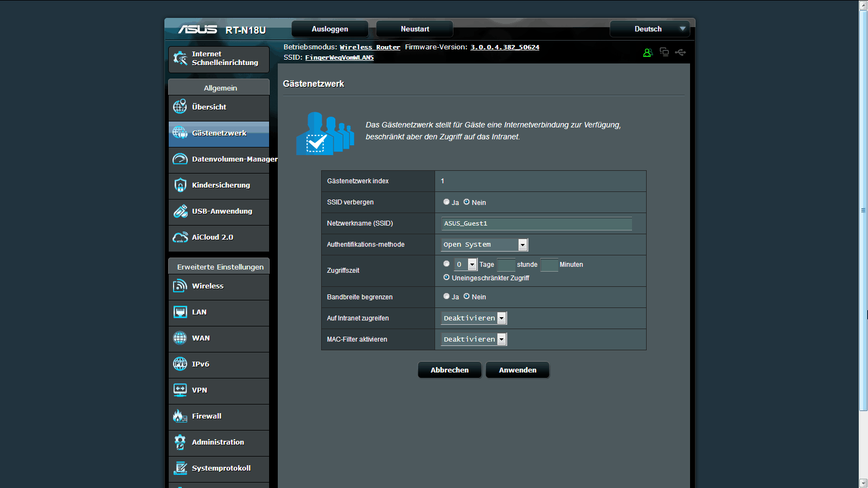Click the Minuten input field
Screen dimensions: 868x488
549,265
